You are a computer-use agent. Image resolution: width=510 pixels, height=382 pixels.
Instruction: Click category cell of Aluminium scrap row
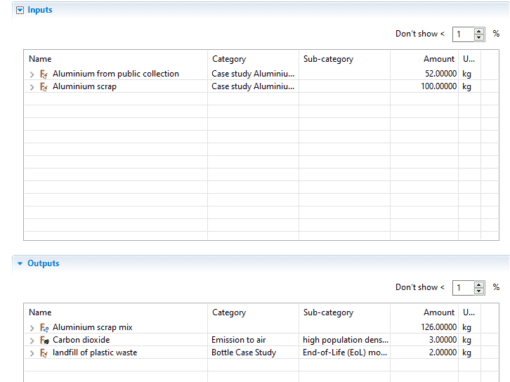pos(253,86)
